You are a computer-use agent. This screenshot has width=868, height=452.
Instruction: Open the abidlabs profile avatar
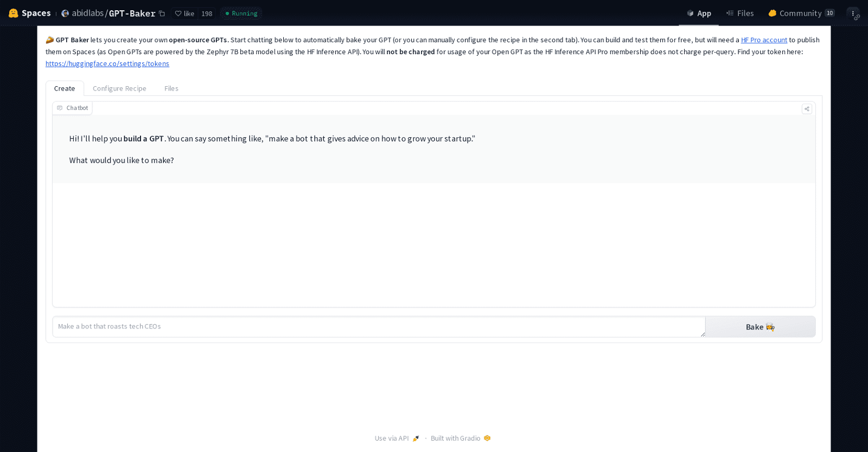tap(65, 14)
